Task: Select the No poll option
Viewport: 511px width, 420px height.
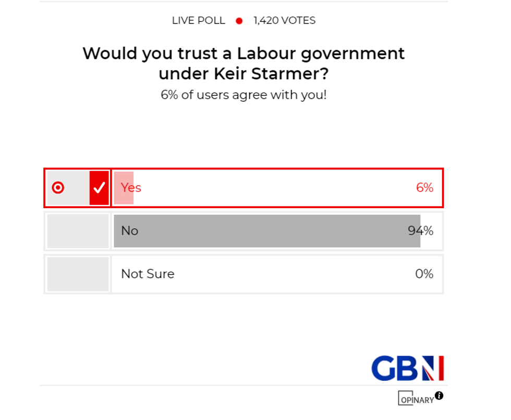Action: (x=261, y=231)
